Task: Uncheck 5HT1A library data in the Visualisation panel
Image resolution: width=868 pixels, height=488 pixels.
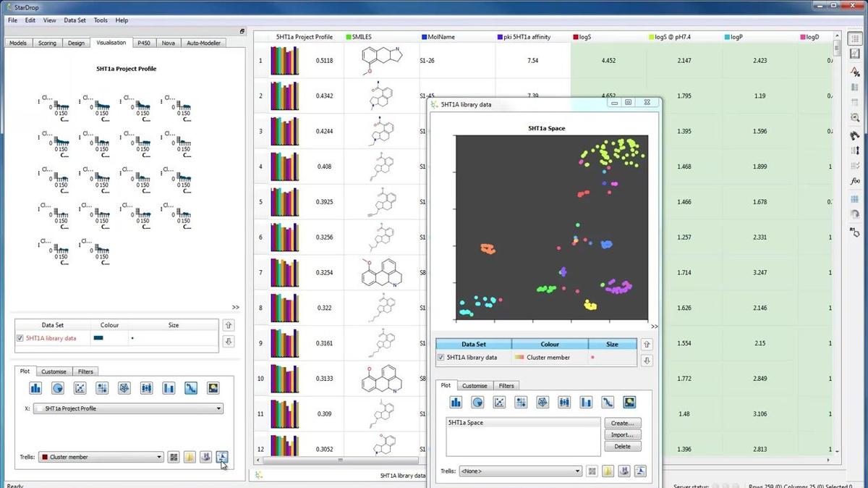Action: click(x=21, y=338)
